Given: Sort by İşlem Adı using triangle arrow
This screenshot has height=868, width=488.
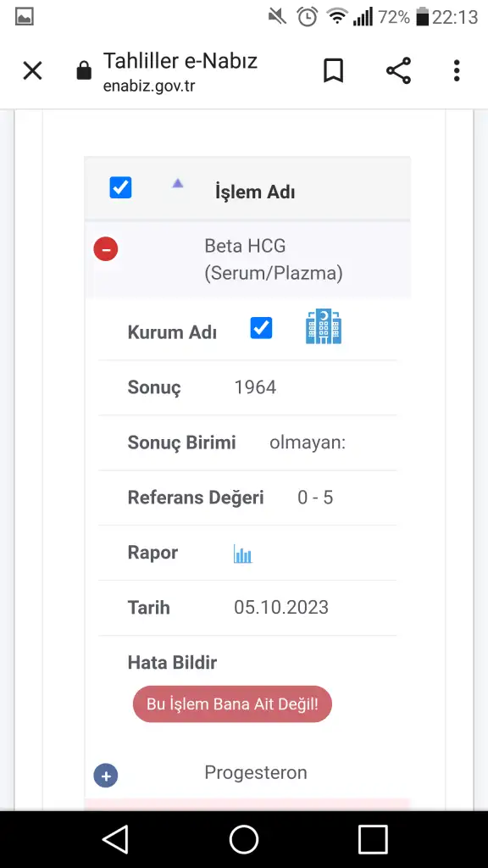Looking at the screenshot, I should point(178,183).
